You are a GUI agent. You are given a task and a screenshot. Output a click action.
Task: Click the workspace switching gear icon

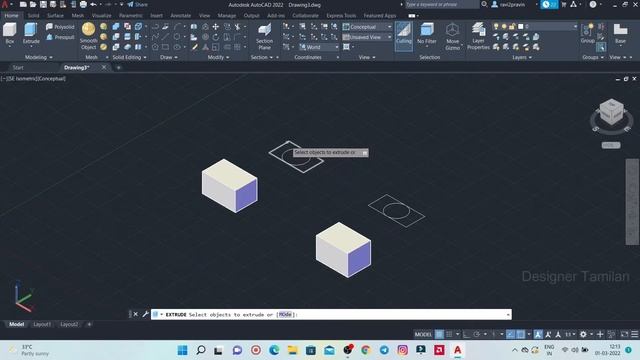click(x=583, y=334)
